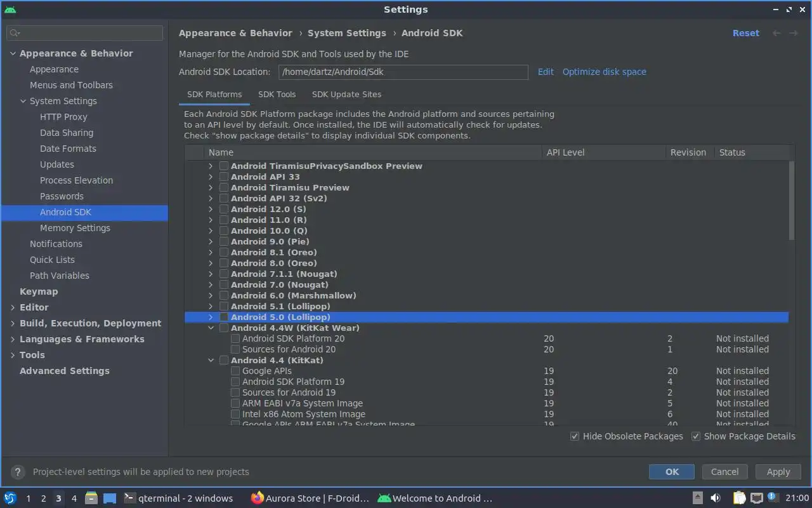Open HTTP Proxy settings

tap(63, 117)
